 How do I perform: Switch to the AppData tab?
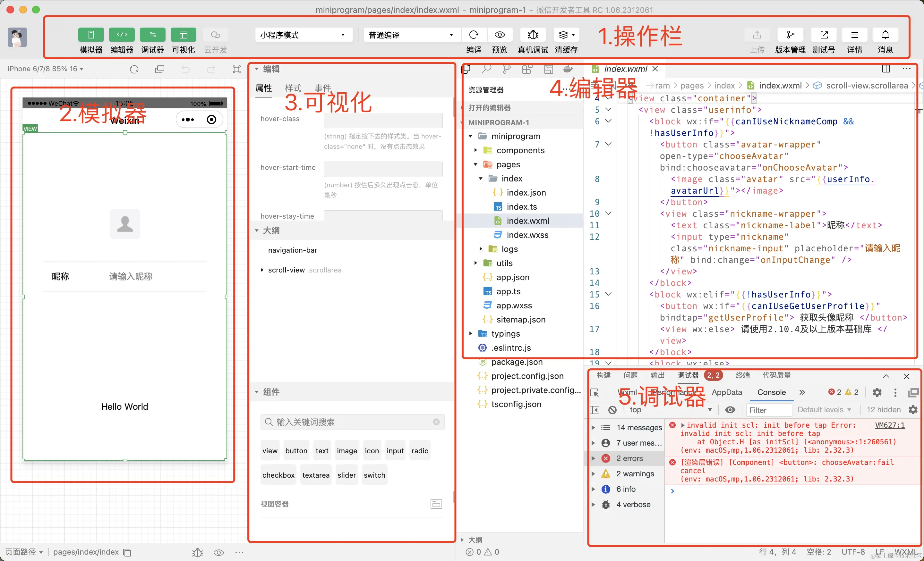tap(726, 392)
